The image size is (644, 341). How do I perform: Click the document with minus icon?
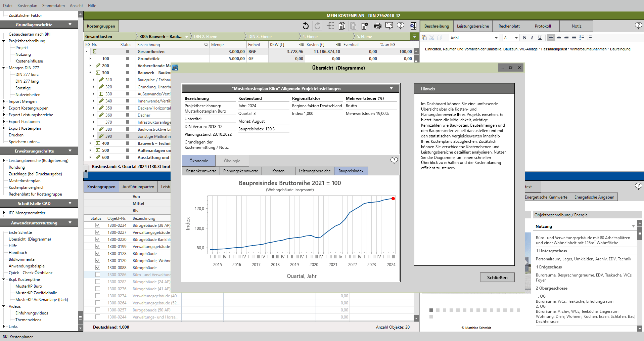[365, 26]
